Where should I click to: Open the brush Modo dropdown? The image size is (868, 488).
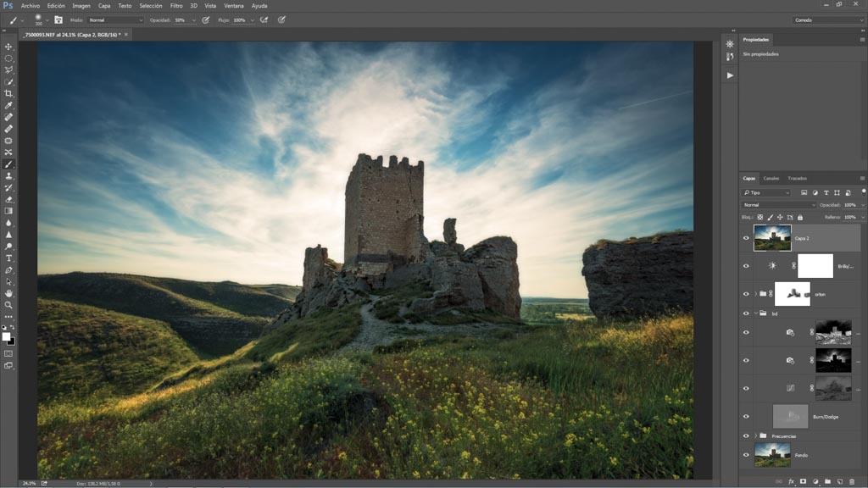point(116,19)
